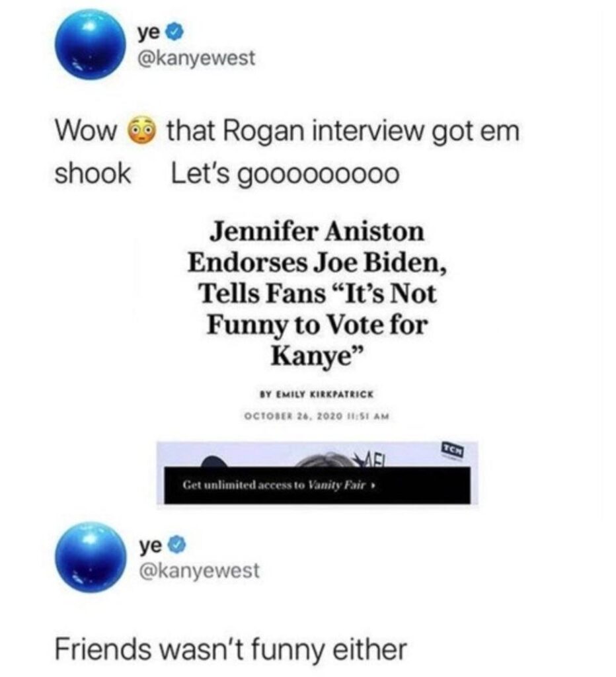616x677 pixels.
Task: Click the TCN logo on the article image
Action: pyautogui.click(x=453, y=450)
